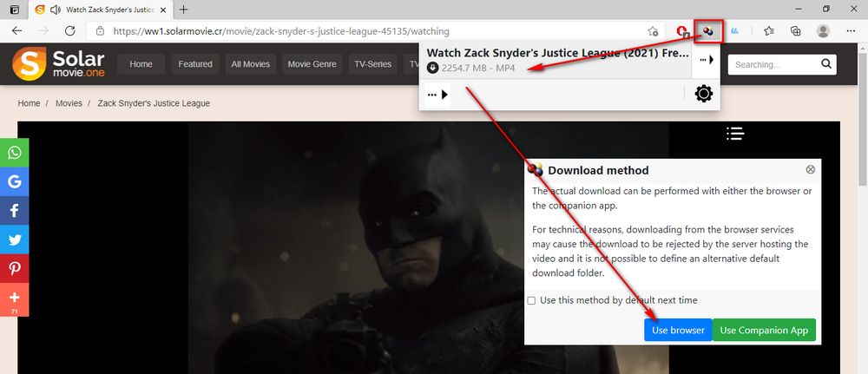The image size is (868, 374).
Task: Click the Searching input field
Action: [774, 65]
